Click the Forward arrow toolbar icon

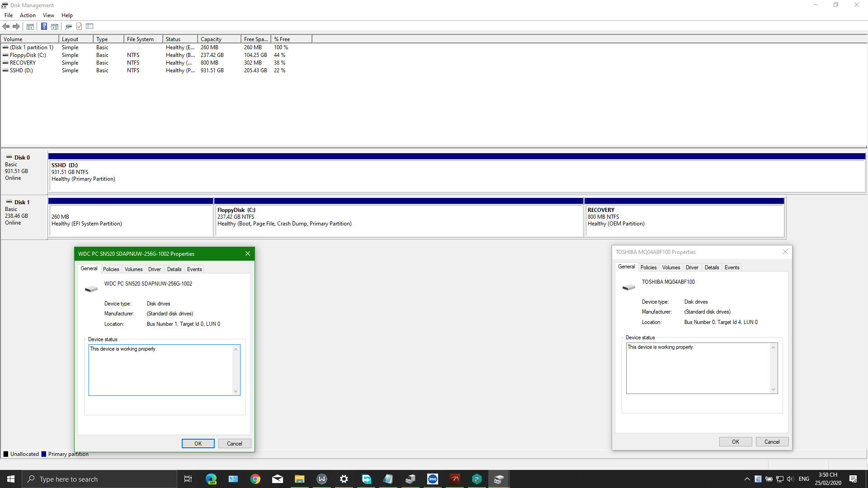16,26
